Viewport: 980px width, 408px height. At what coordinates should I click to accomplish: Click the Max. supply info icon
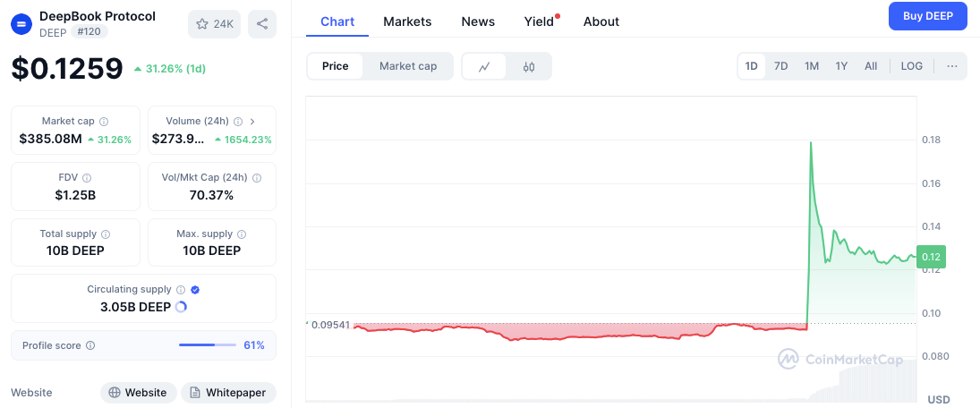(242, 234)
